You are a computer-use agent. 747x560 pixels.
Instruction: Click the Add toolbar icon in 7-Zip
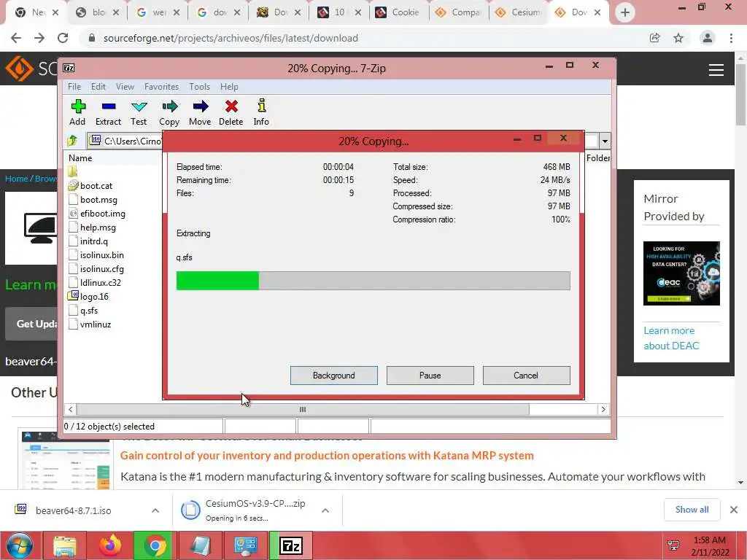[x=77, y=112]
